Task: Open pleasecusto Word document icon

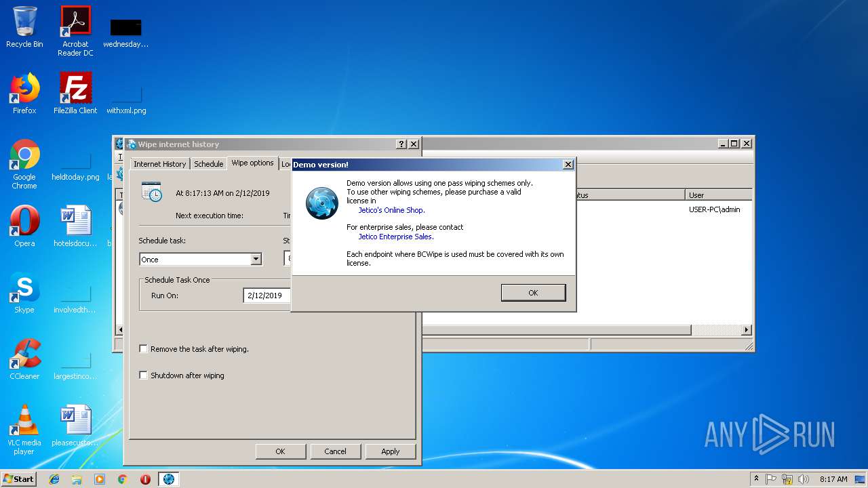Action: click(x=75, y=425)
